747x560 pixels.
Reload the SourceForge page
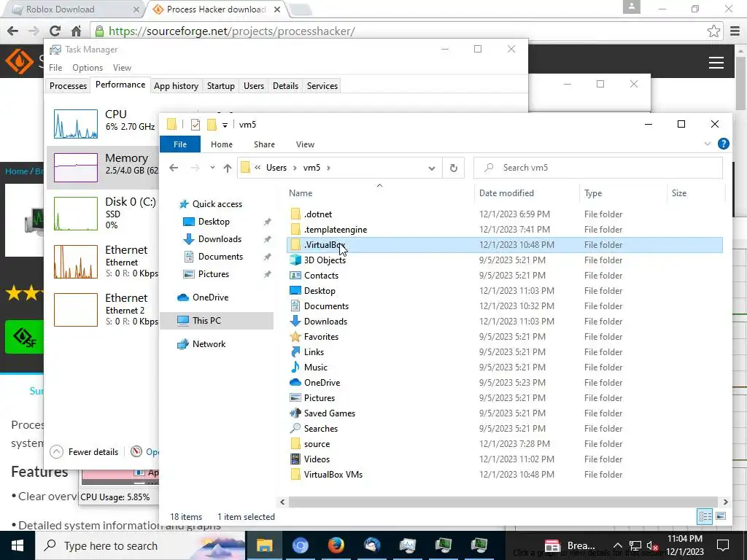[55, 31]
